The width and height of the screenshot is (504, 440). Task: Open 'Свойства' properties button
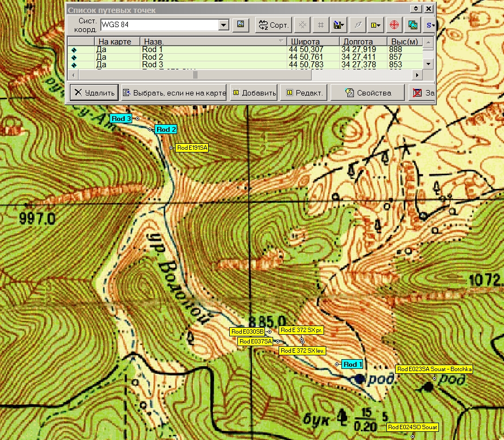coord(368,93)
